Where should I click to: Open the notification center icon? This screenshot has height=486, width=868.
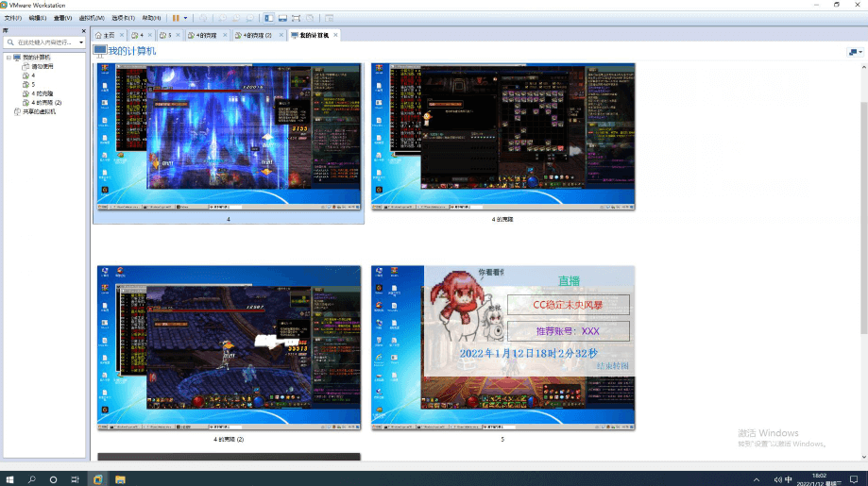coord(854,479)
